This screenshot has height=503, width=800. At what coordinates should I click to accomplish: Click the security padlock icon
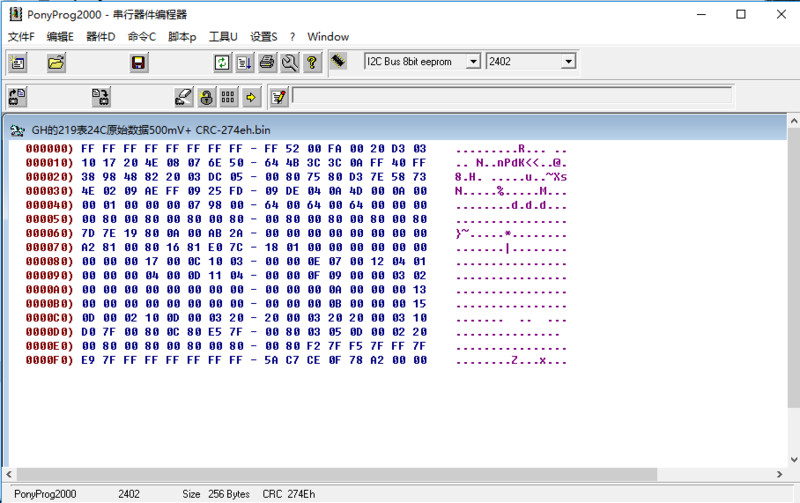click(x=205, y=97)
